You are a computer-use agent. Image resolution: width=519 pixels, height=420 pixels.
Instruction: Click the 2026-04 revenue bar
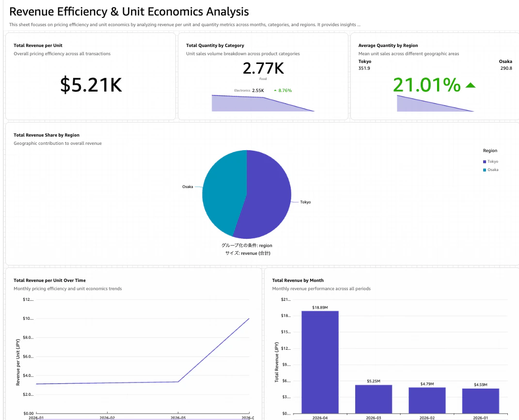(x=320, y=362)
